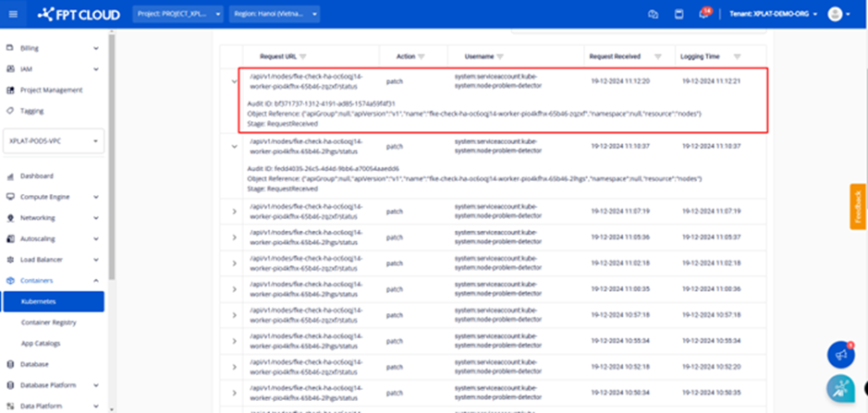
Task: Open Container Registry in sidebar
Action: point(49,322)
